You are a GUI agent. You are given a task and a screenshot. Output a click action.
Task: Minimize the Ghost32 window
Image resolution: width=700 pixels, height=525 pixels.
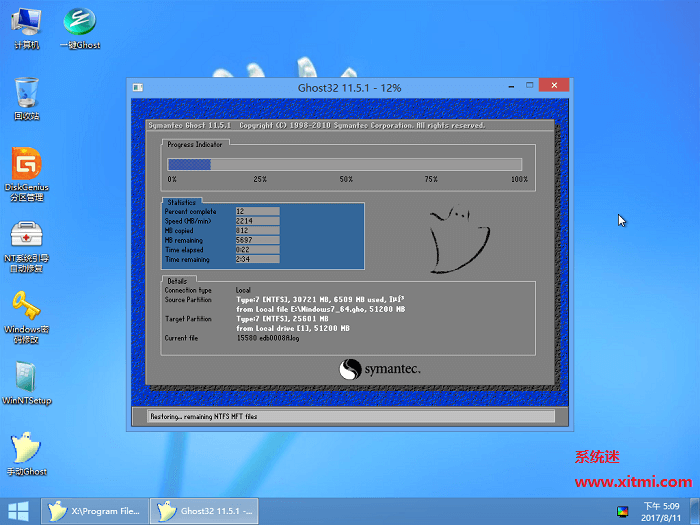(511, 85)
